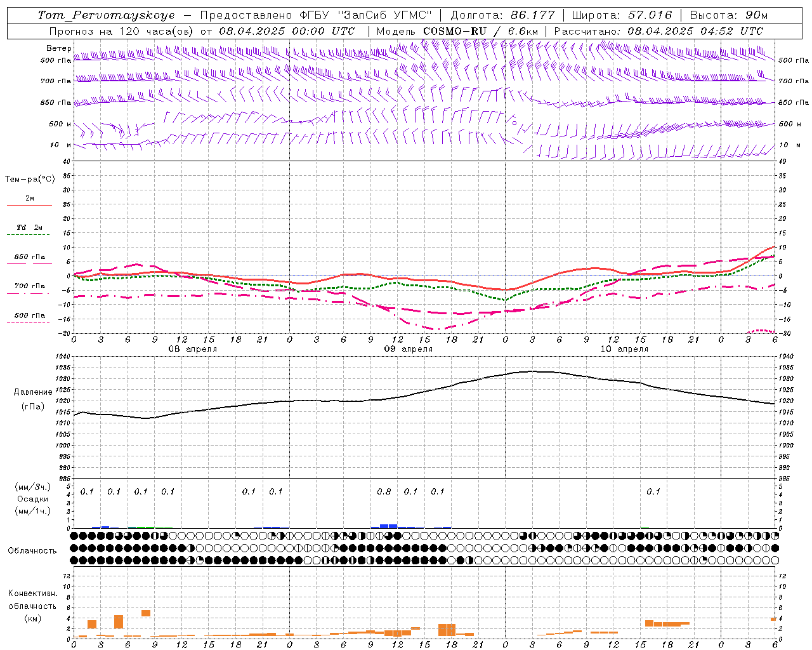Click the green precipitation bar on 08 апреля

(141, 527)
